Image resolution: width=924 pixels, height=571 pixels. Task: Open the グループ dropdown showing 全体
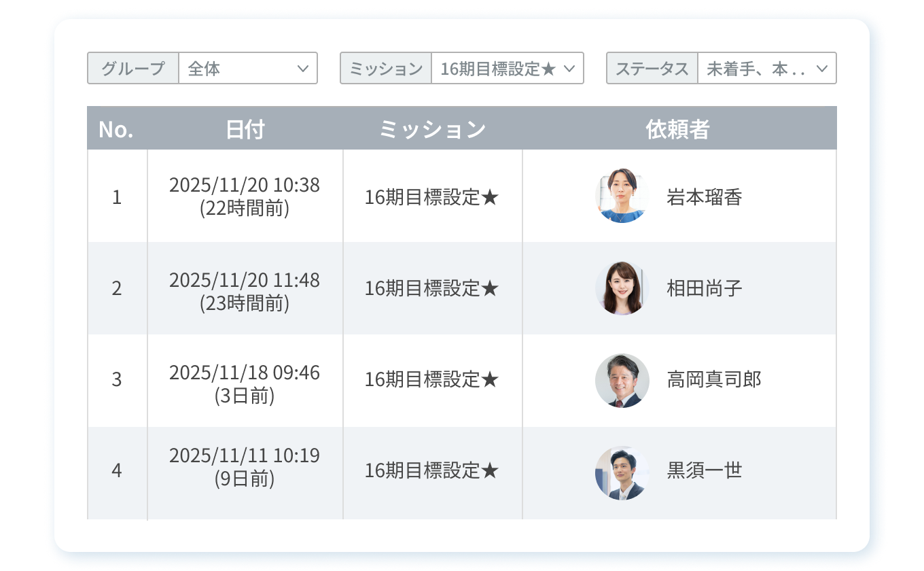[x=247, y=69]
